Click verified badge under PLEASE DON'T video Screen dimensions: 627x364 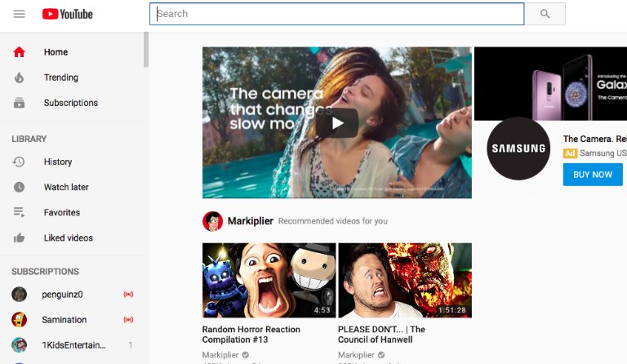click(381, 355)
